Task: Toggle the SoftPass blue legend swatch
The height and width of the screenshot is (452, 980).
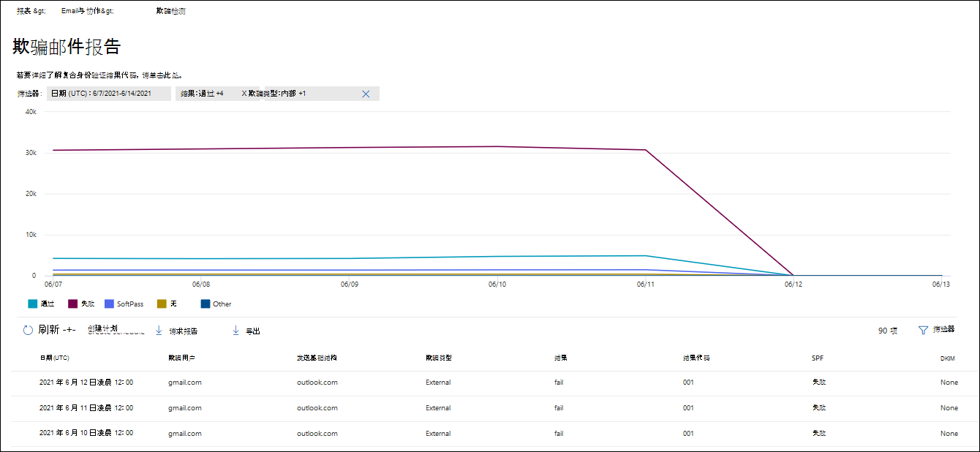Action: [x=110, y=304]
